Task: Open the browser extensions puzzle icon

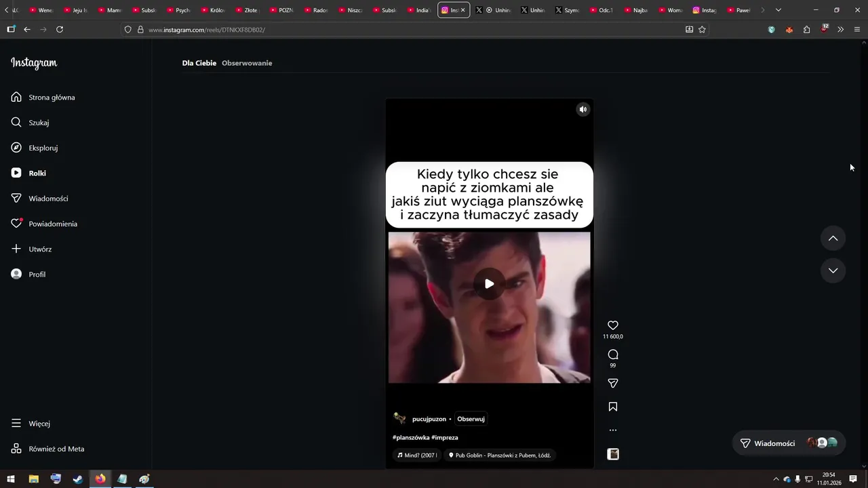Action: (x=806, y=29)
